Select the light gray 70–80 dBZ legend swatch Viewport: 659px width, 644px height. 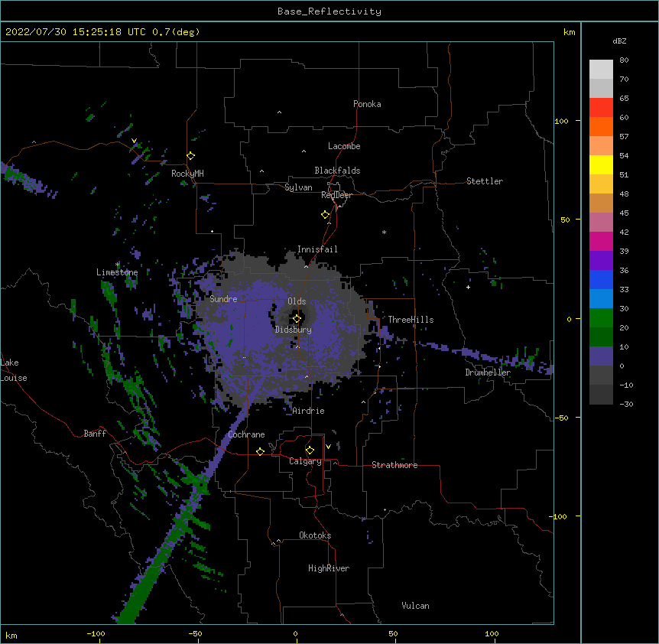click(601, 70)
